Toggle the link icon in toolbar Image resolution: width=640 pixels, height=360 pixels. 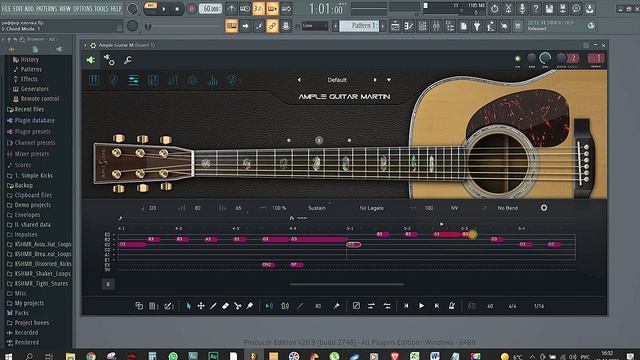[x=272, y=26]
